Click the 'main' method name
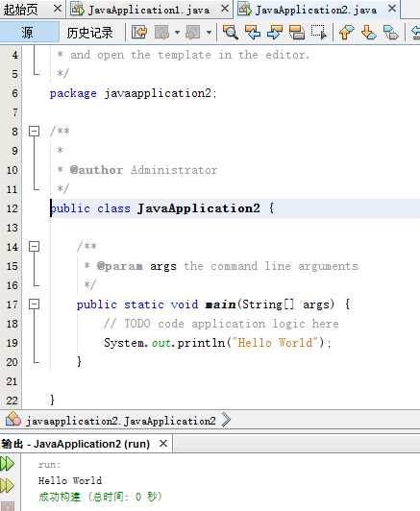 click(221, 304)
